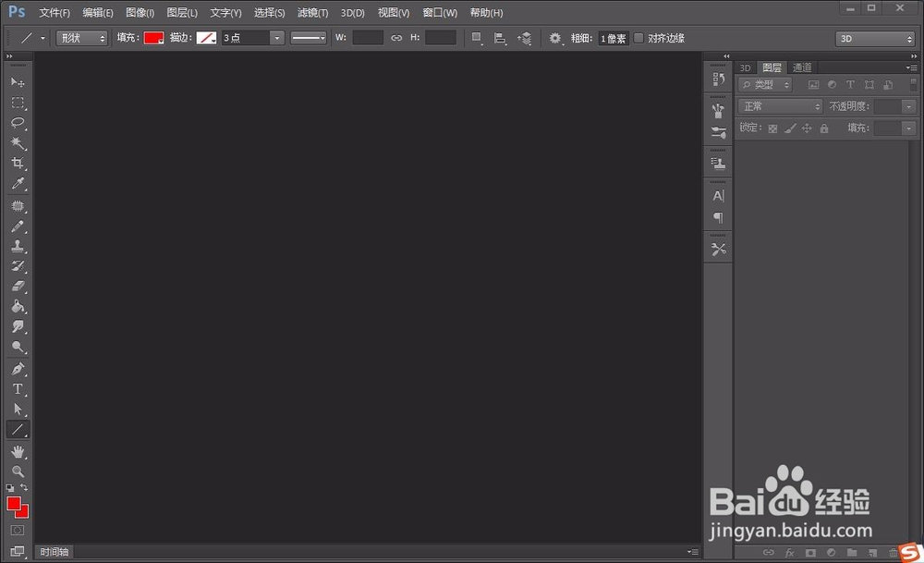The image size is (924, 563).
Task: Select the Path Selection tool
Action: click(18, 410)
